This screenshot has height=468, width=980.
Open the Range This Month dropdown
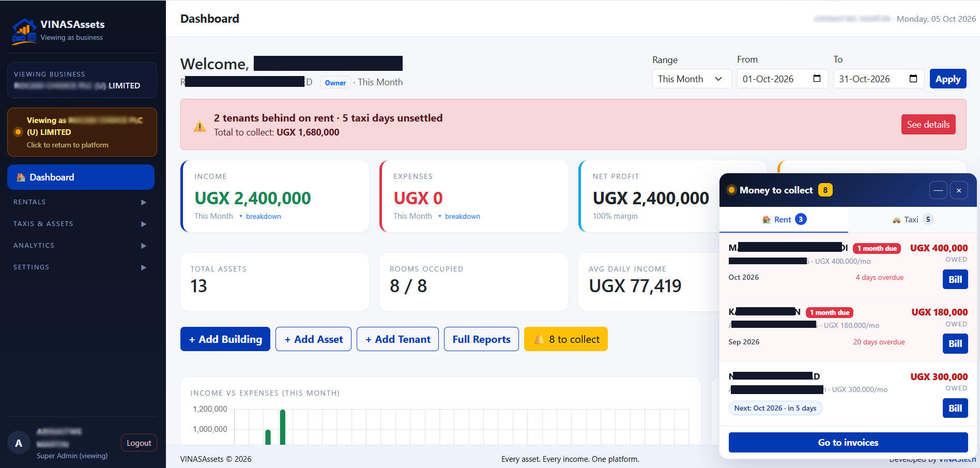[x=692, y=79]
